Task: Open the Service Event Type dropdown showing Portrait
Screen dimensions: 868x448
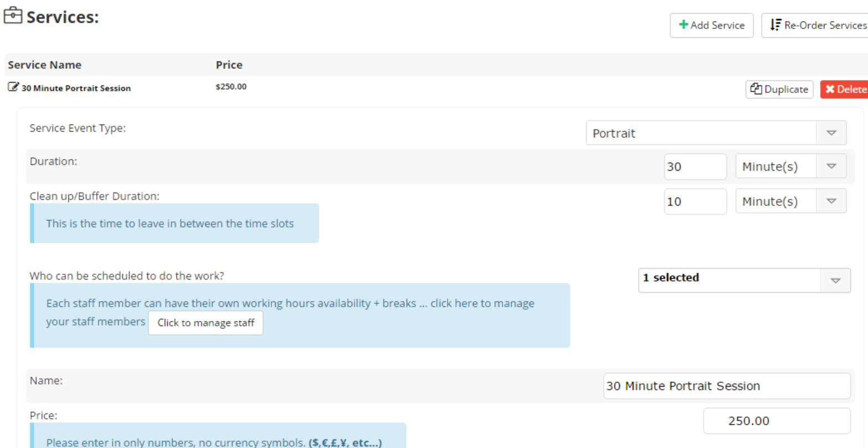Action: click(x=831, y=132)
